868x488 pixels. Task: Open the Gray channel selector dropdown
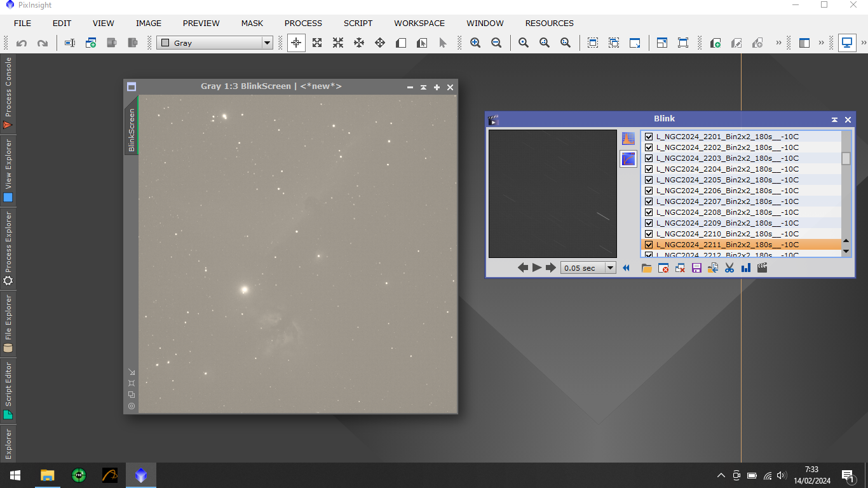point(215,43)
